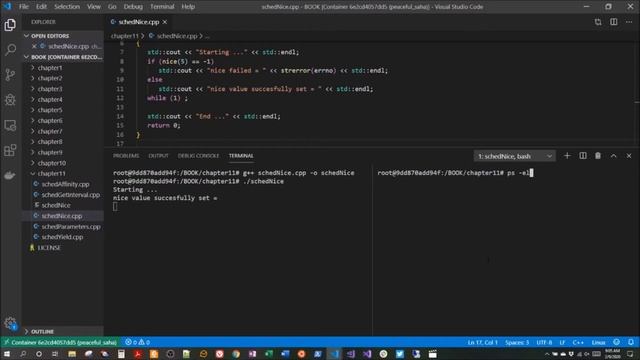The width and height of the screenshot is (640, 360).
Task: Switch to the Debug Console tab
Action: pyautogui.click(x=198, y=156)
